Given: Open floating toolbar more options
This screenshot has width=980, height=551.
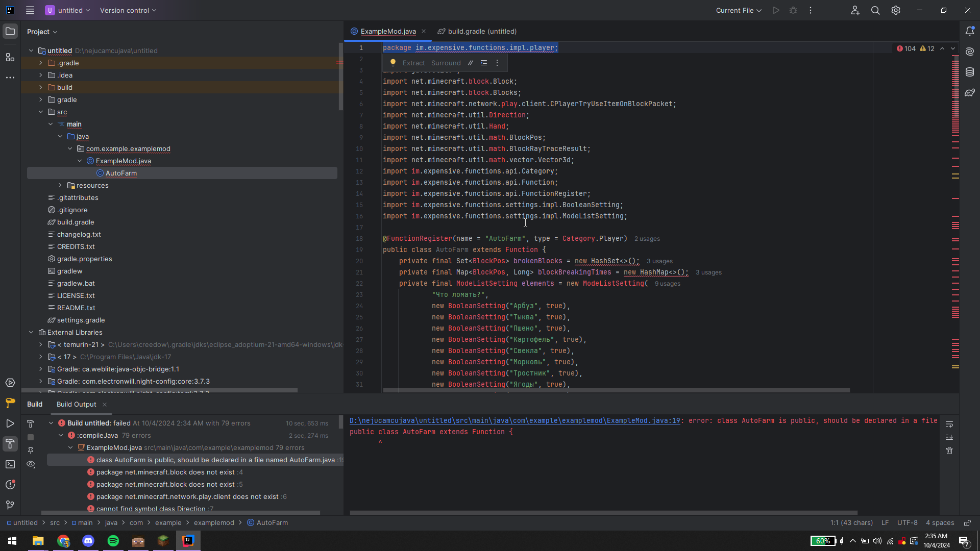Looking at the screenshot, I should click(x=497, y=63).
